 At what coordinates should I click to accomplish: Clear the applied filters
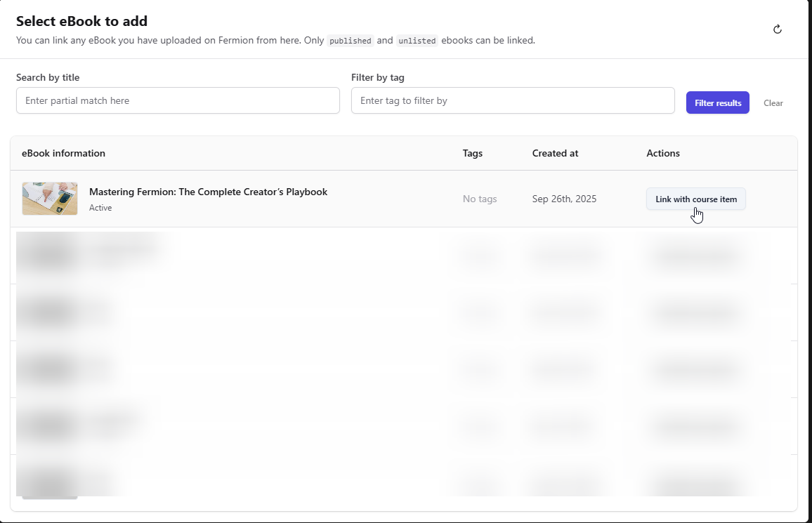(x=773, y=103)
